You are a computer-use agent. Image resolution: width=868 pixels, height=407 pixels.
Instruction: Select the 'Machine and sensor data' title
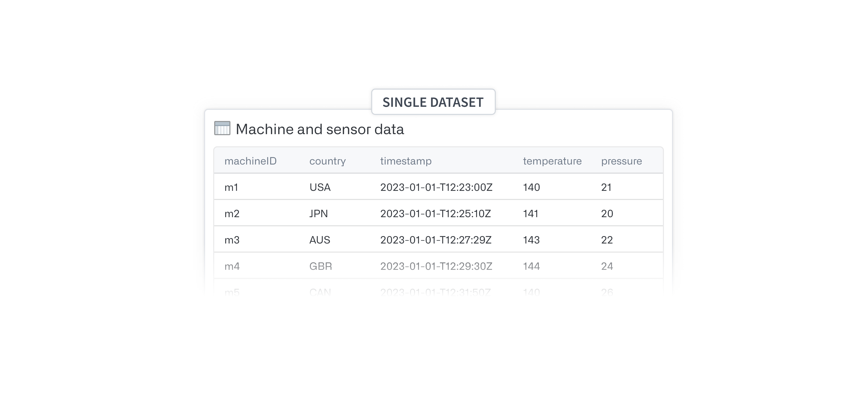[x=320, y=129]
